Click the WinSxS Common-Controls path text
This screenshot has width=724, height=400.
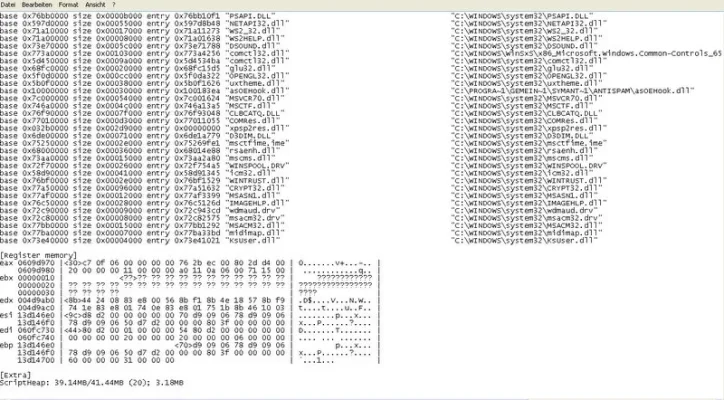(586, 53)
